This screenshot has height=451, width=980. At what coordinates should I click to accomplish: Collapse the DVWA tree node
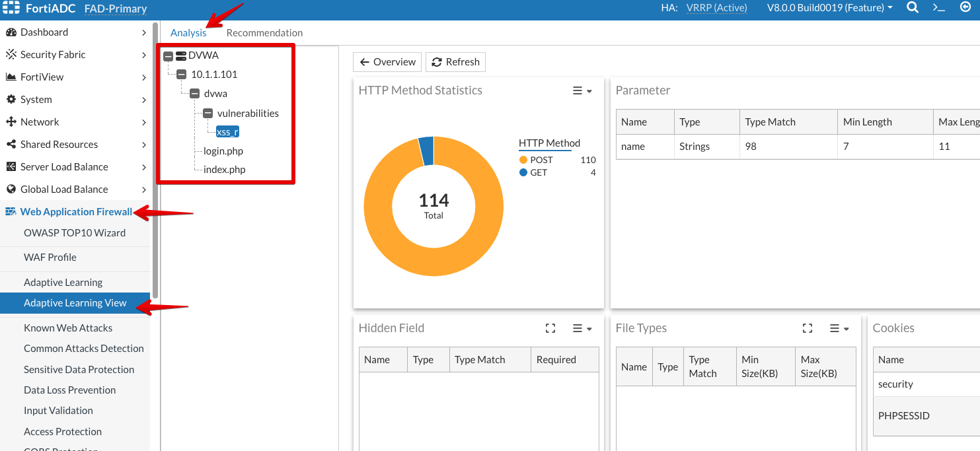pos(168,56)
